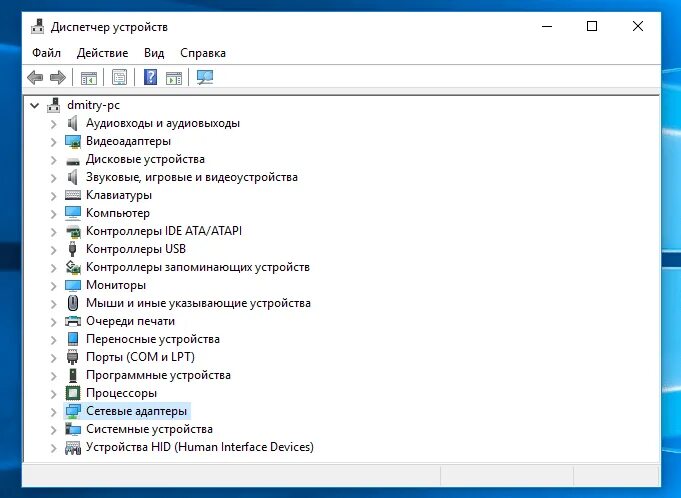The height and width of the screenshot is (498, 681).
Task: Click the Программные устройства icon
Action: point(73,375)
